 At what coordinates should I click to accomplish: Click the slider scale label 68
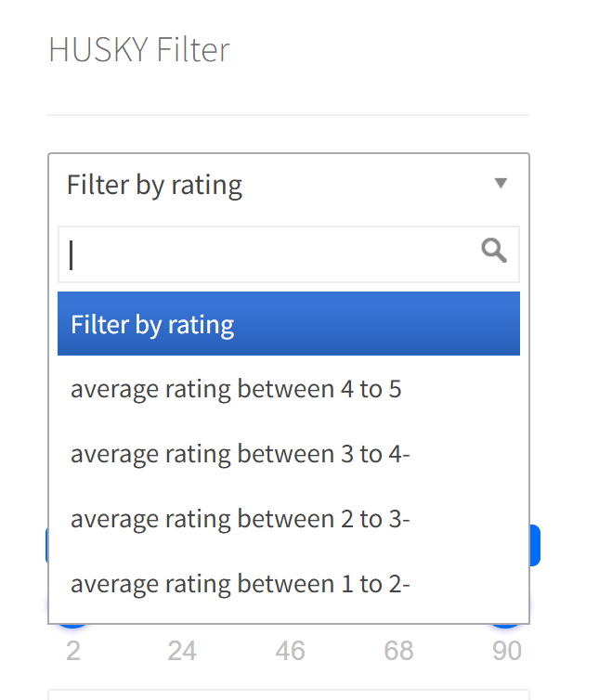click(x=399, y=651)
